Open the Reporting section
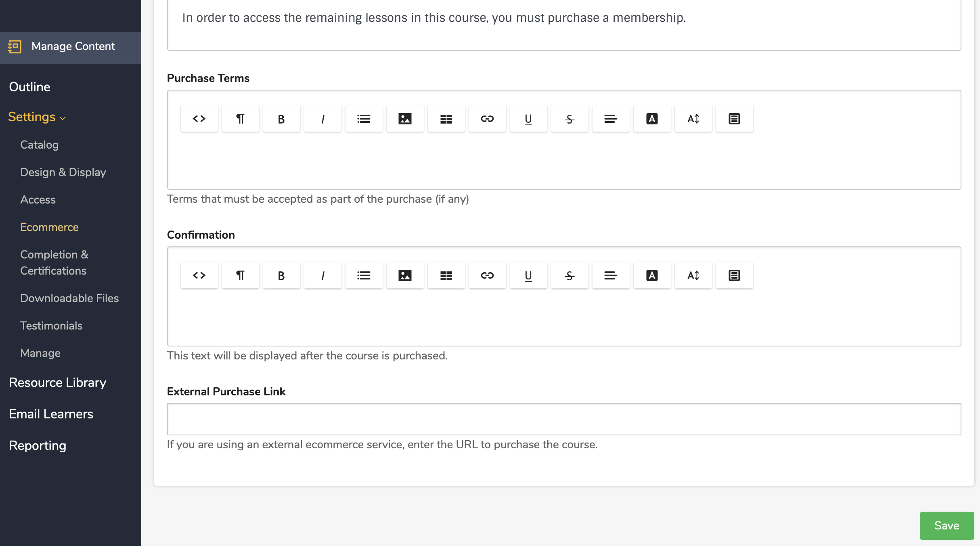 click(38, 445)
